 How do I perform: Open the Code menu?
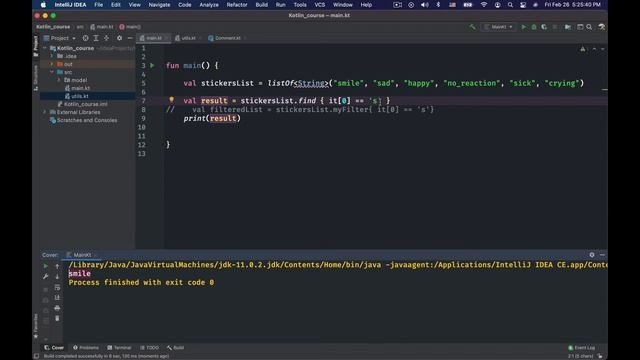pos(184,5)
